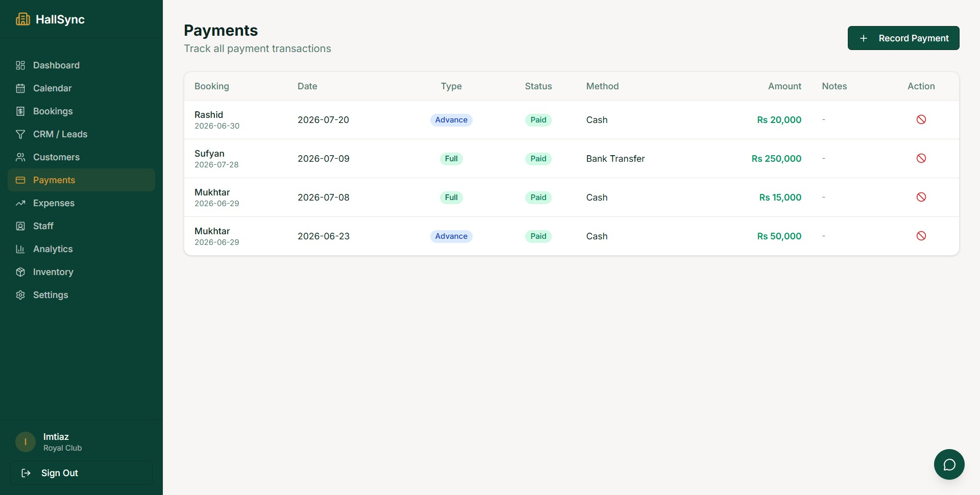This screenshot has height=495, width=980.
Task: Click the Rs 20,000 amount
Action: (779, 120)
